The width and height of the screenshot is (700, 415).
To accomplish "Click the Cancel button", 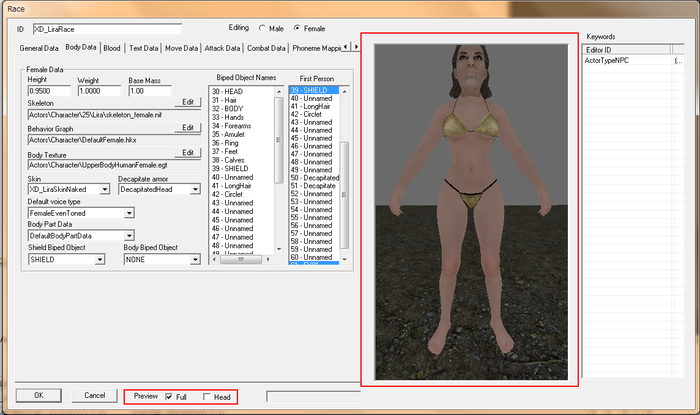I will point(95,395).
